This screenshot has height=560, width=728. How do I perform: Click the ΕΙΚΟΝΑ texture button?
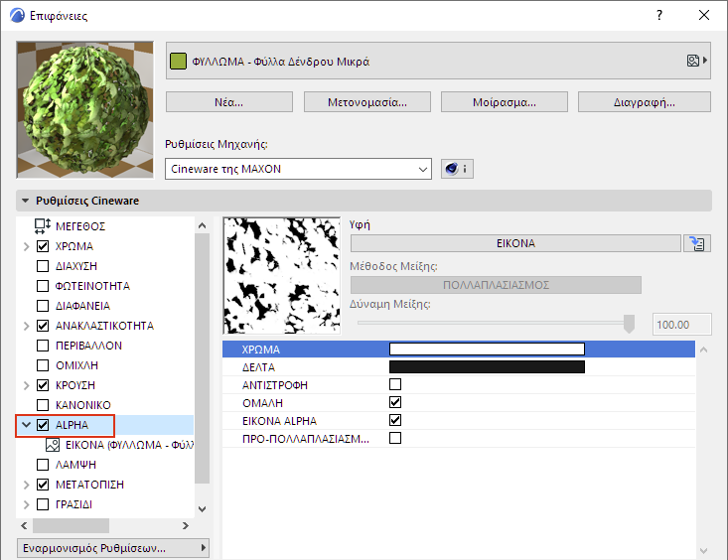click(515, 243)
